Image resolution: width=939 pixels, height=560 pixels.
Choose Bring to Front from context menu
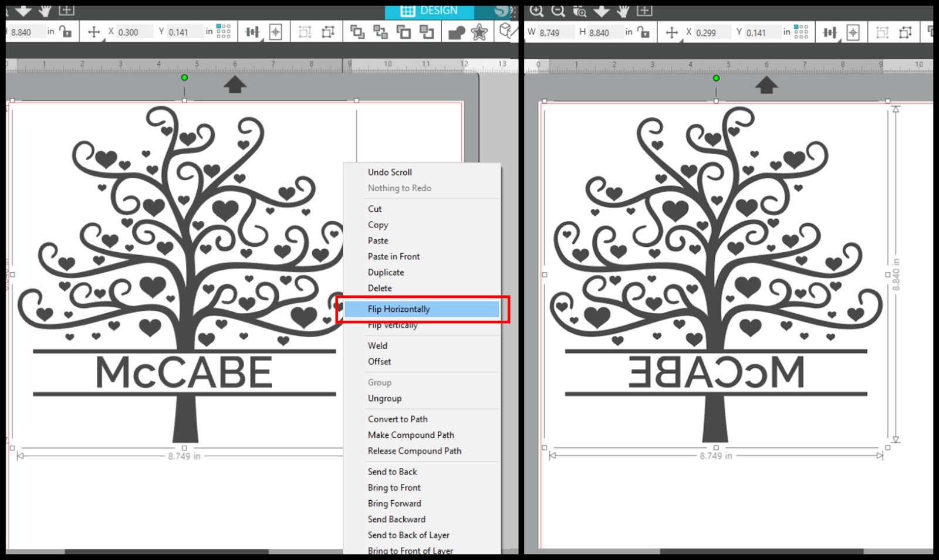394,487
